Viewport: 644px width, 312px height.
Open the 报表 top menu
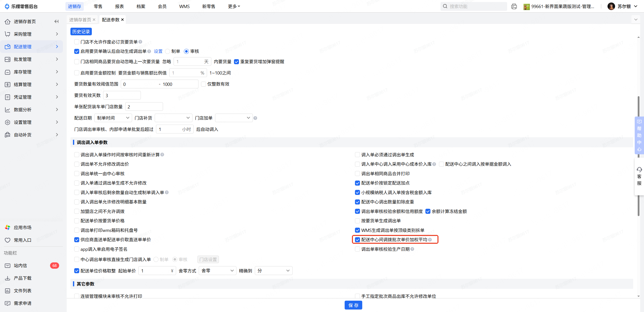tap(119, 7)
